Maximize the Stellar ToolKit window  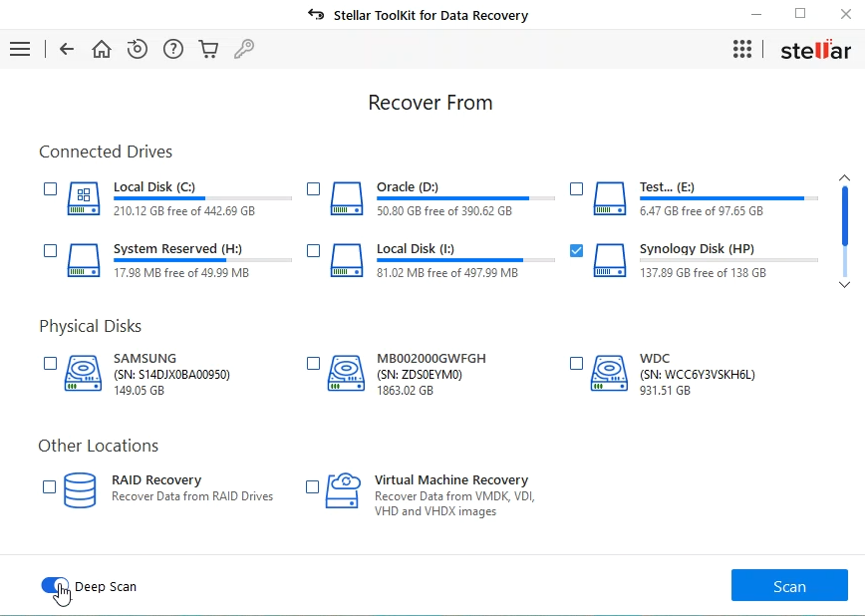coord(800,14)
